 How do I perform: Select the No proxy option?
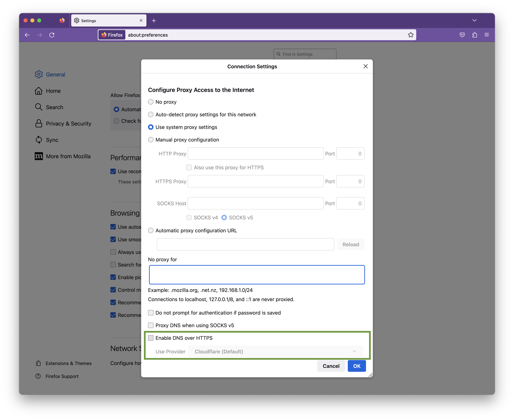[x=151, y=102]
